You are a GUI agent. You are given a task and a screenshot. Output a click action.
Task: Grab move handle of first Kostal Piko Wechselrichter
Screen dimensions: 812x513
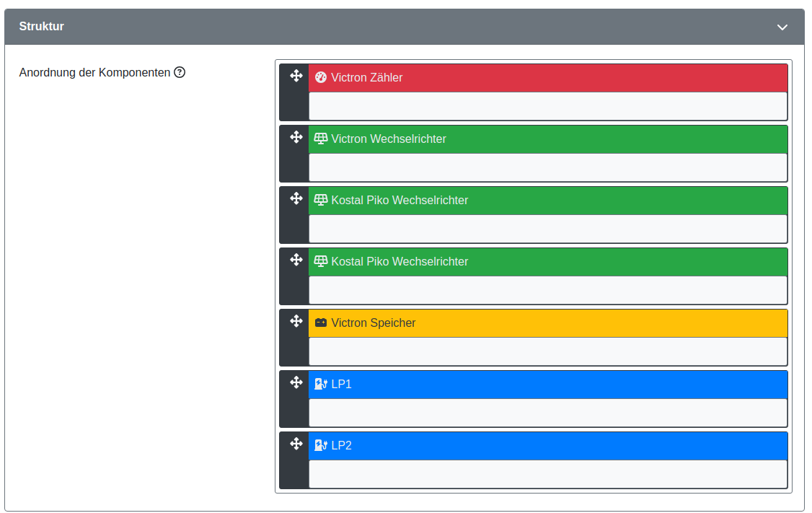click(x=296, y=198)
